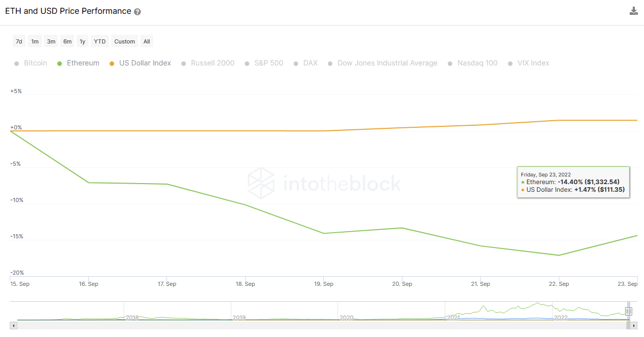The image size is (644, 337).
Task: Toggle the S&P 500 series
Action: pyautogui.click(x=264, y=63)
